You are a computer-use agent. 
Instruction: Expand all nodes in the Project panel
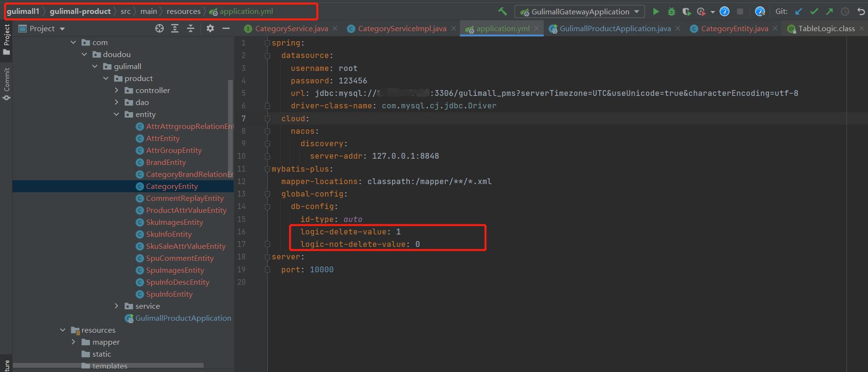tap(175, 29)
